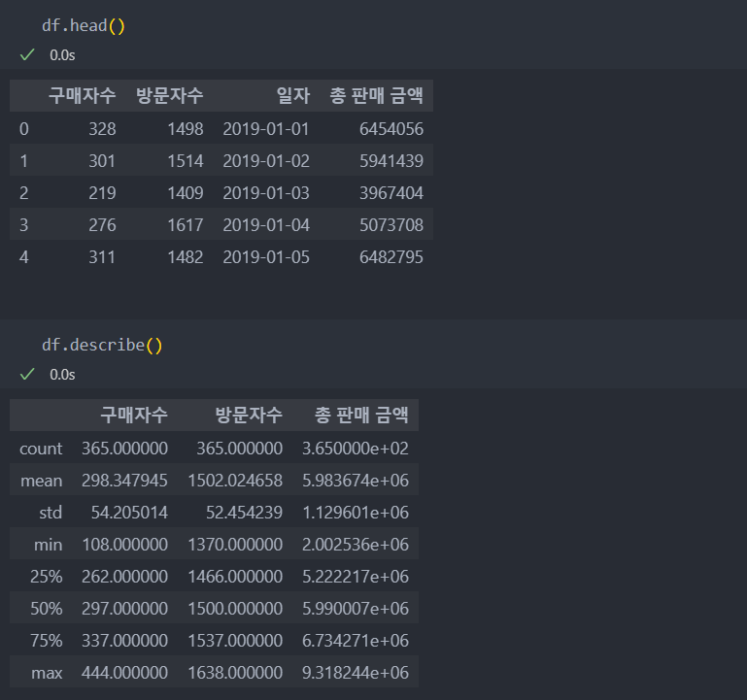The height and width of the screenshot is (700, 747).
Task: Select the 구매자수 header in describe table
Action: [x=134, y=415]
